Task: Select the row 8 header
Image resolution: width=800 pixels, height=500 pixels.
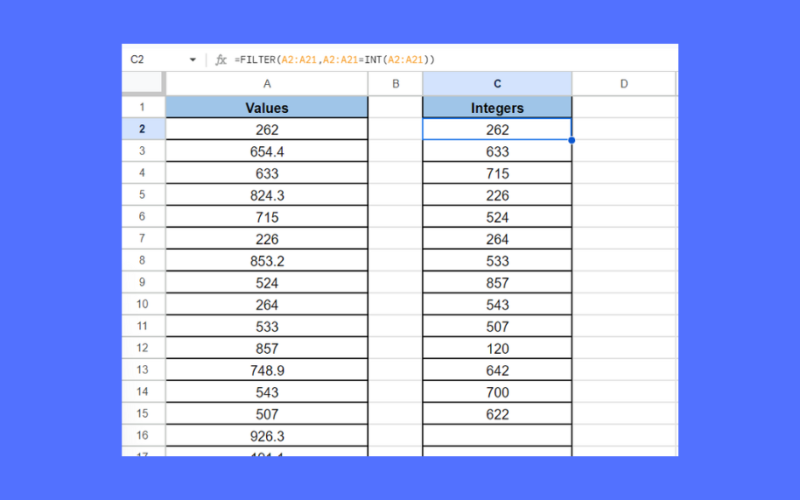Action: 143,261
